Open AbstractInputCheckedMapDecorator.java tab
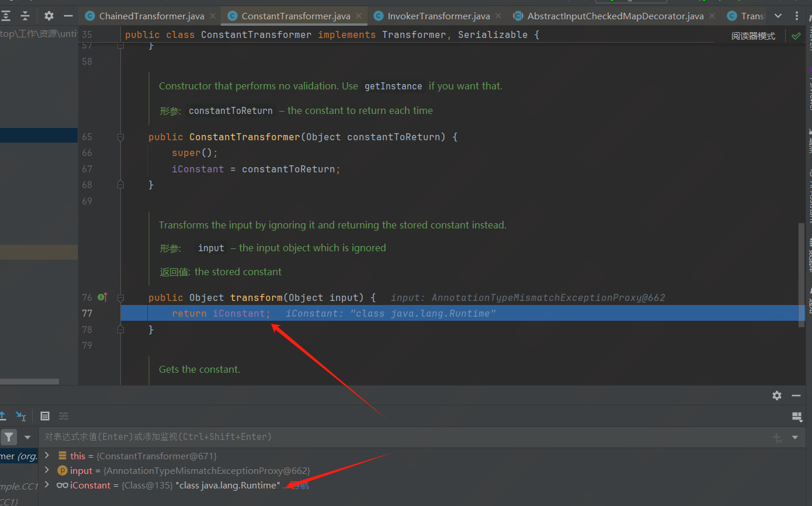This screenshot has width=812, height=506. (613, 16)
